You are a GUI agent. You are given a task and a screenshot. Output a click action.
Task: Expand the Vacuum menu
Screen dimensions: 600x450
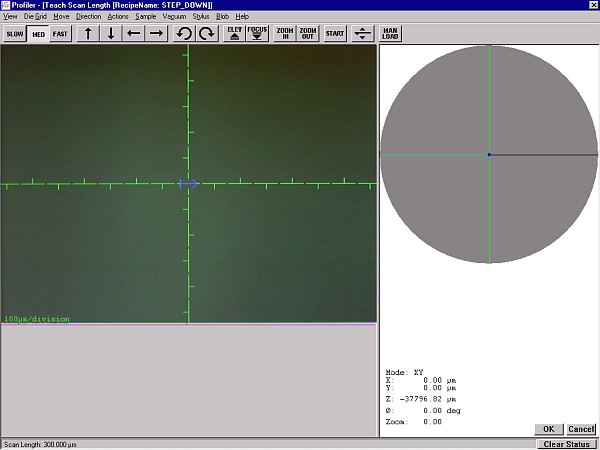pos(174,17)
